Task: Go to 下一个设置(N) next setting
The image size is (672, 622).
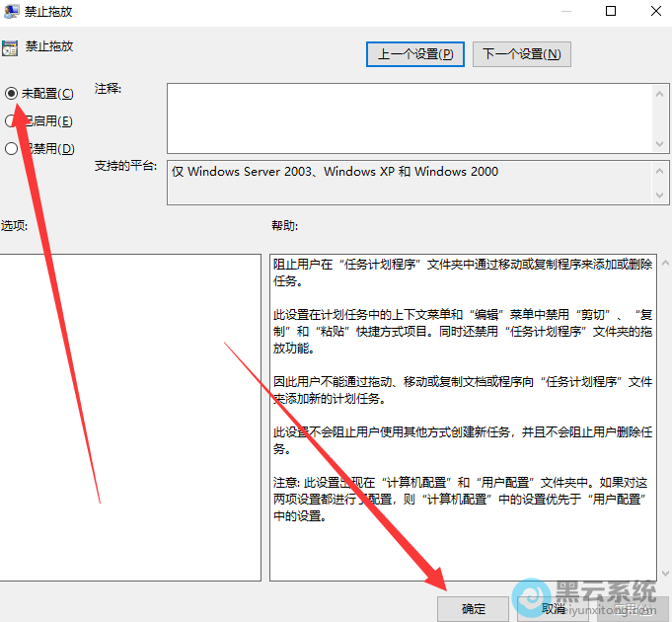Action: click(x=522, y=54)
